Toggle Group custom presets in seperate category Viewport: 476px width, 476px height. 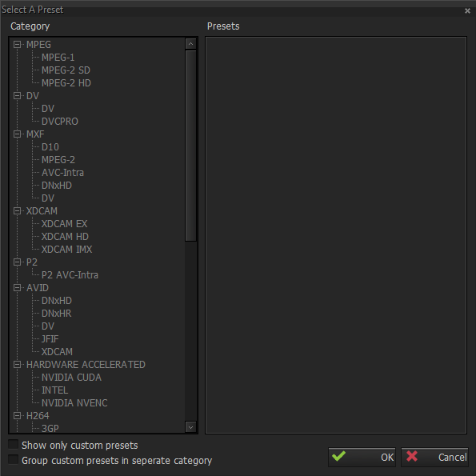pyautogui.click(x=14, y=460)
